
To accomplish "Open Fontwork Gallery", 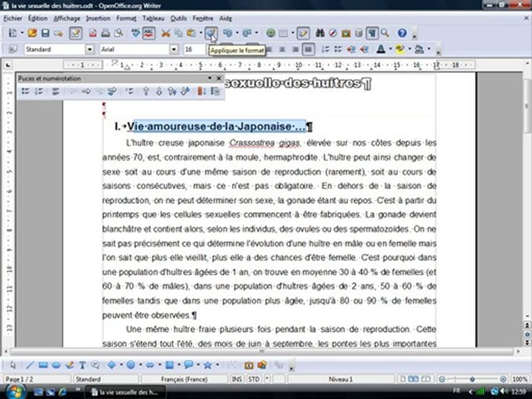I will (x=249, y=365).
